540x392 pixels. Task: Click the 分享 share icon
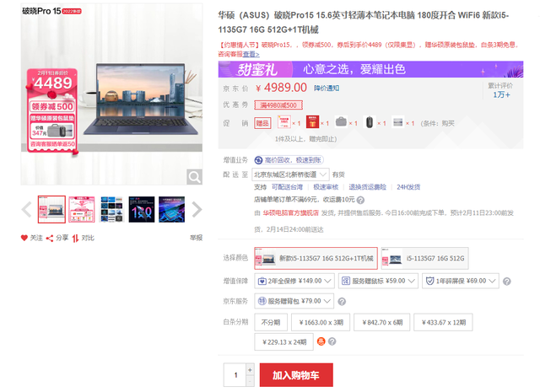click(50, 239)
